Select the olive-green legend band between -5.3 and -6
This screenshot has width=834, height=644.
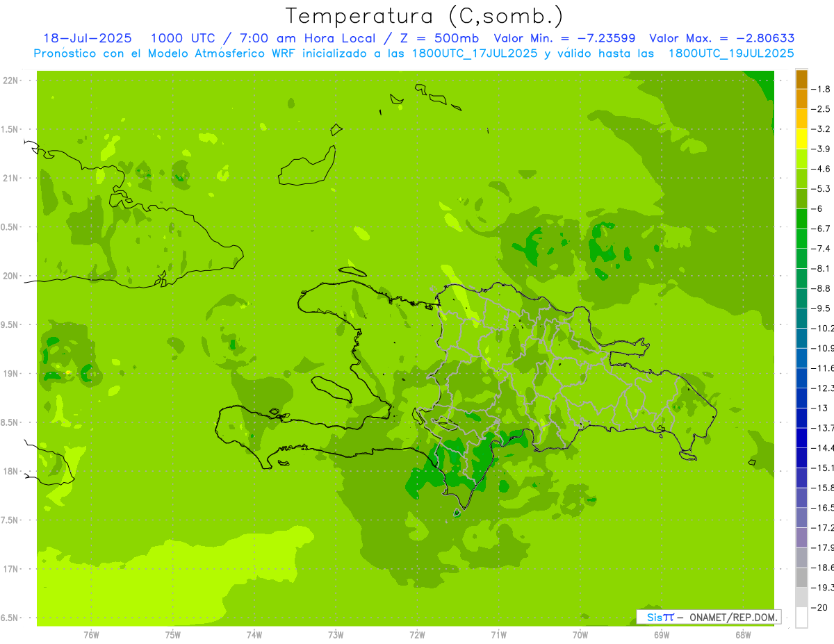[x=801, y=199]
